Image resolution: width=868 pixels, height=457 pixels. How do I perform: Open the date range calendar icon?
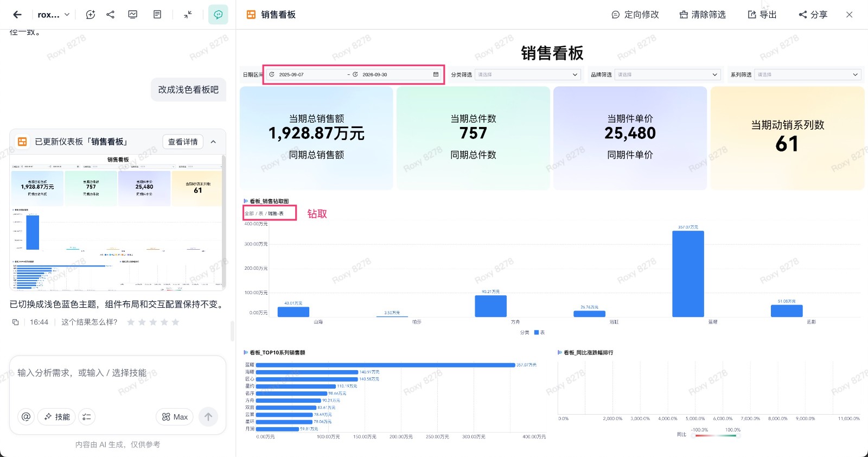tap(436, 75)
